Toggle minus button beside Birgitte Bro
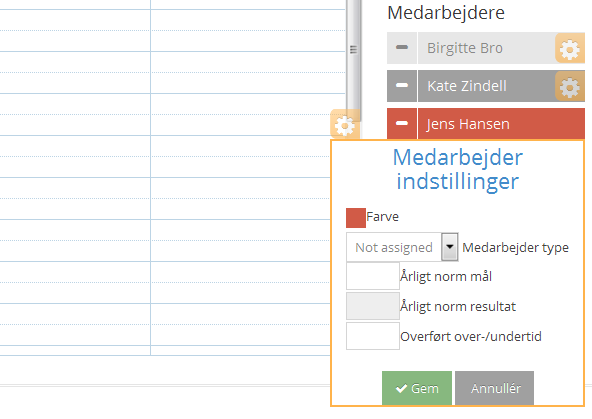 click(402, 48)
